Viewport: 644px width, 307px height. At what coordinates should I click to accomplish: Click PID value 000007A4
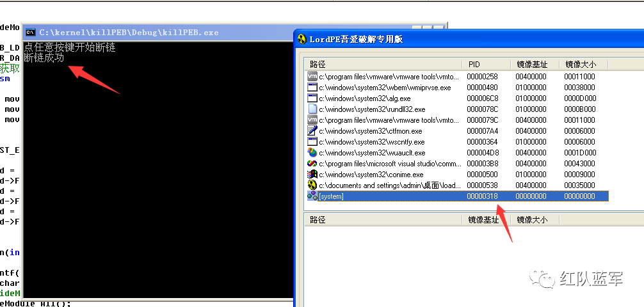(482, 131)
